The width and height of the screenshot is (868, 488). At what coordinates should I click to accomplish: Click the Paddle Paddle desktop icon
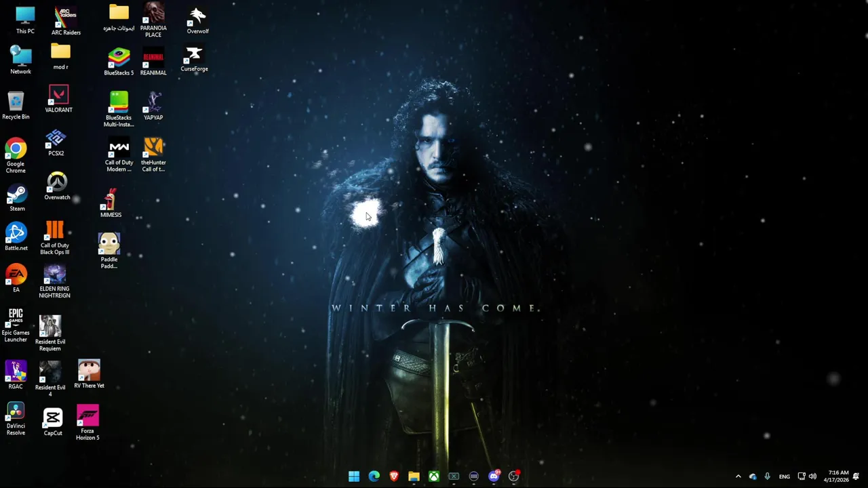tap(108, 251)
